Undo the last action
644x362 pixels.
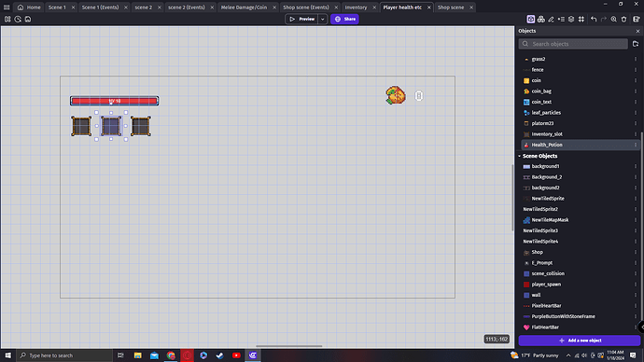(x=594, y=19)
